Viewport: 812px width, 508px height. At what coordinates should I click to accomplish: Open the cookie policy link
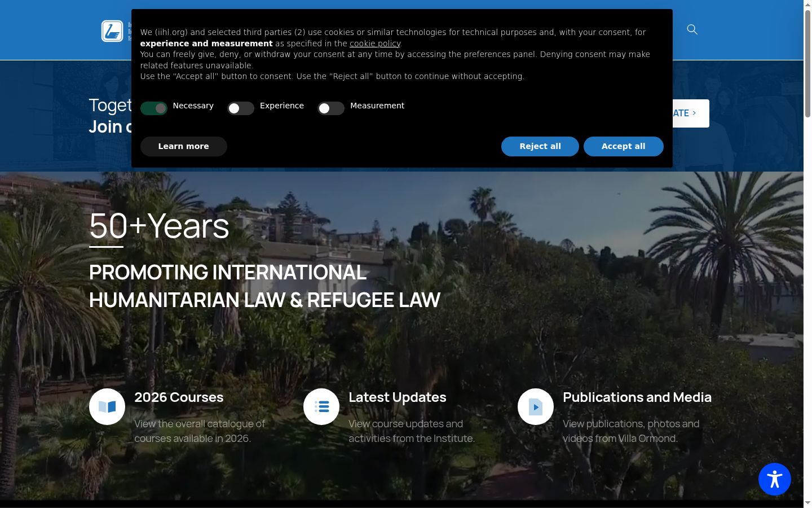(x=375, y=43)
